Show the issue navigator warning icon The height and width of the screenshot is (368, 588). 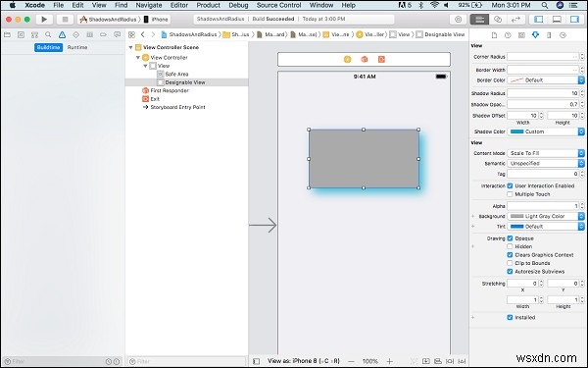[x=63, y=35]
